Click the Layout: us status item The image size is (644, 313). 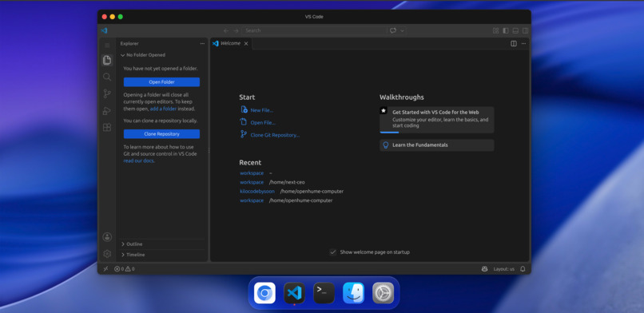[503, 269]
